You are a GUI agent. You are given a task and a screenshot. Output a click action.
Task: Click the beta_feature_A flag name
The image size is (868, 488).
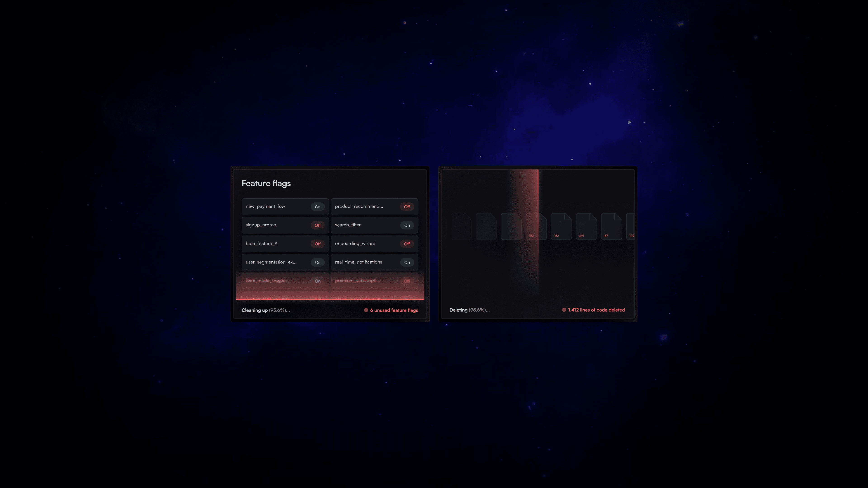(x=262, y=244)
